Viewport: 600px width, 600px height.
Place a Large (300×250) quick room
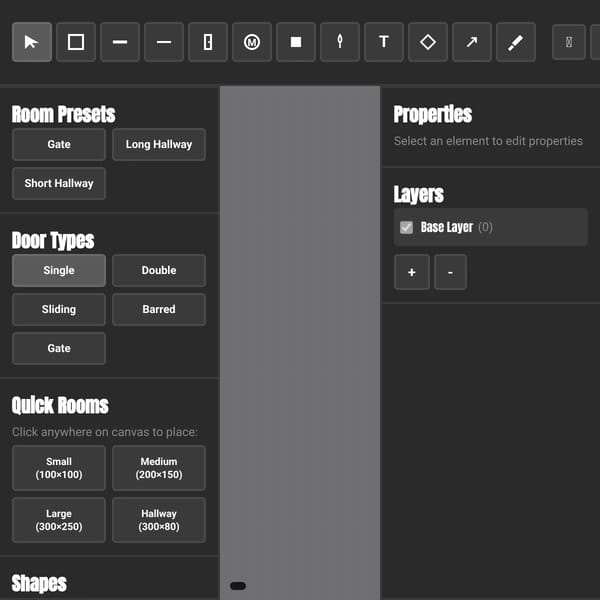click(x=59, y=520)
